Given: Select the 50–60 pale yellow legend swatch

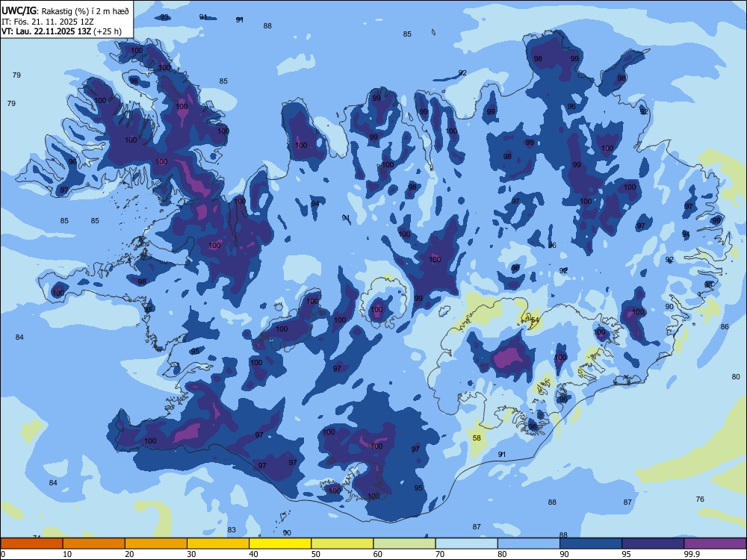Looking at the screenshot, I should (343, 544).
